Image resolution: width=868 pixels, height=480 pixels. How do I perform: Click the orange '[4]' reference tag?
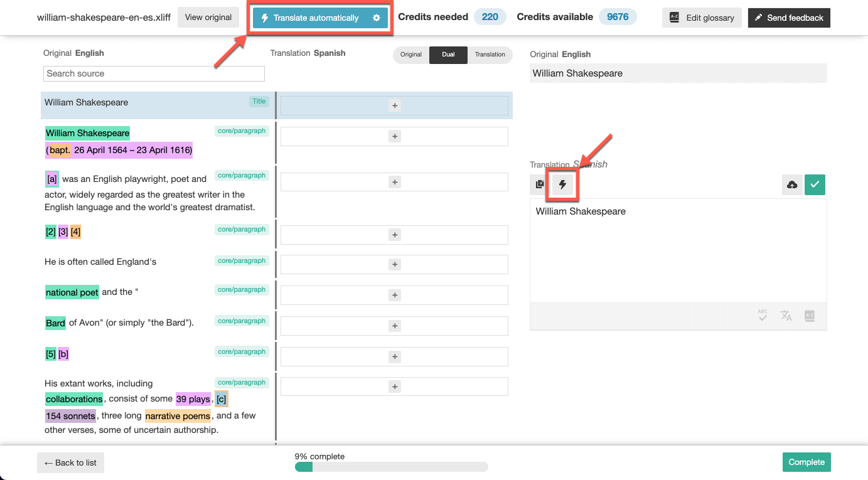[75, 232]
